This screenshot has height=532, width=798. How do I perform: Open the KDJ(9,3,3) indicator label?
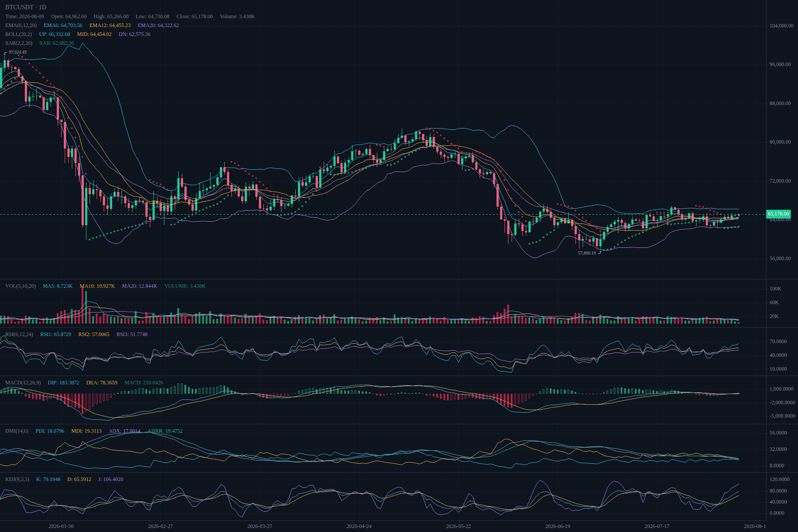[17, 479]
